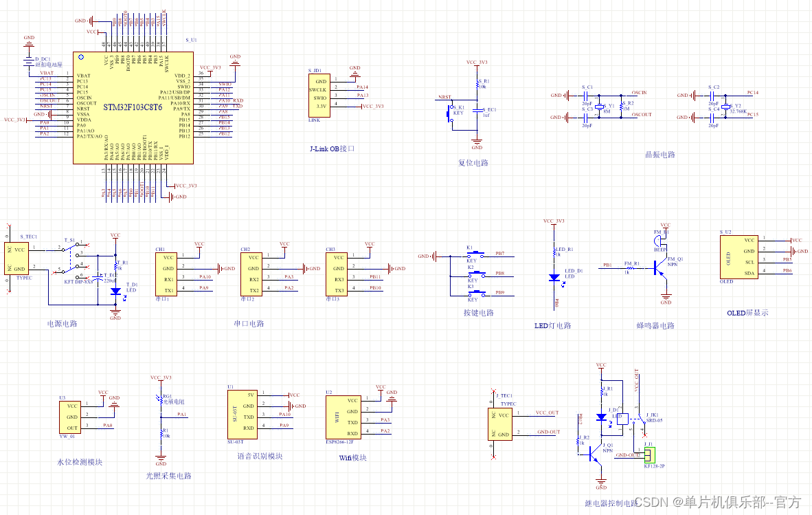Select the S_R1 10k resistor symbol

pyautogui.click(x=477, y=84)
